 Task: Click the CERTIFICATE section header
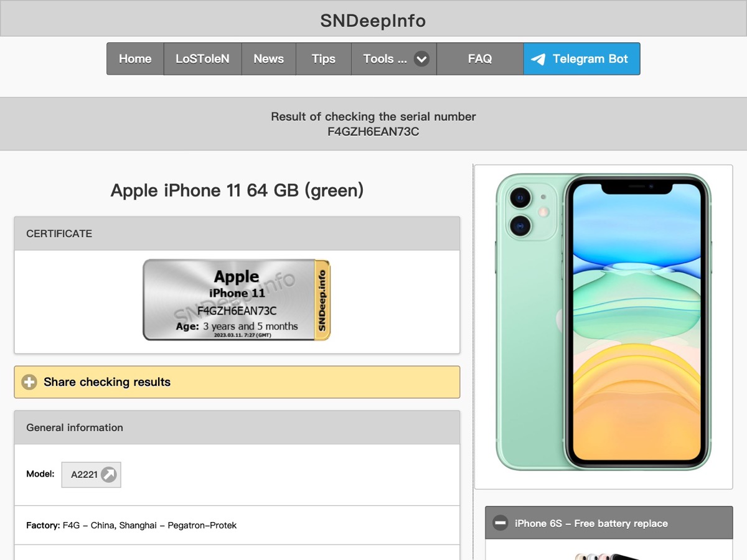(237, 234)
